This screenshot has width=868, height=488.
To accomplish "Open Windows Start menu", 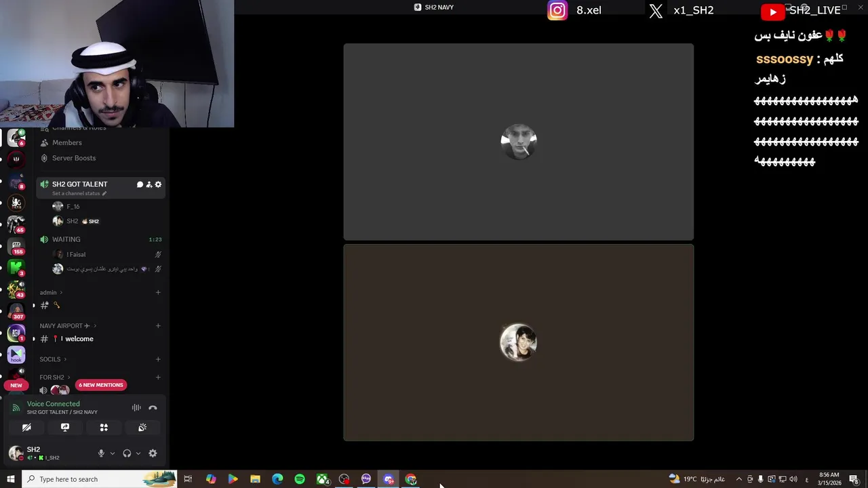I will tap(10, 479).
